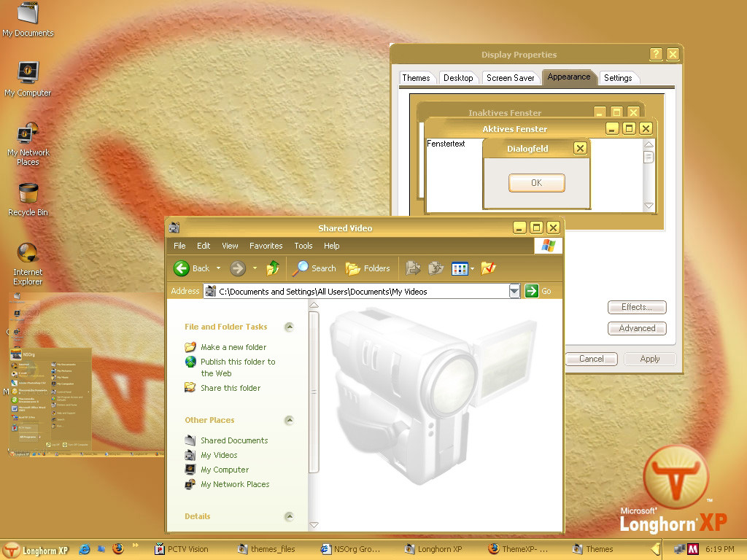Go to Shared Documents in Other Places
This screenshot has height=560, width=747.
point(234,440)
